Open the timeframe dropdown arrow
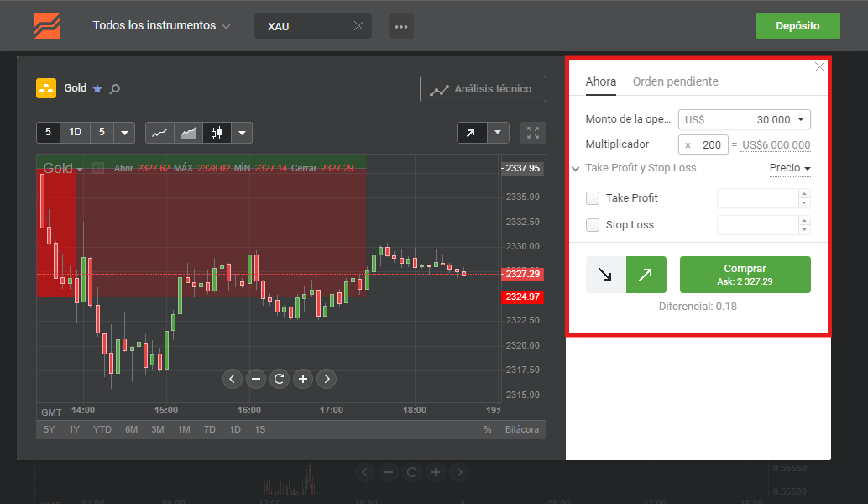Image resolution: width=868 pixels, height=504 pixels. (124, 133)
